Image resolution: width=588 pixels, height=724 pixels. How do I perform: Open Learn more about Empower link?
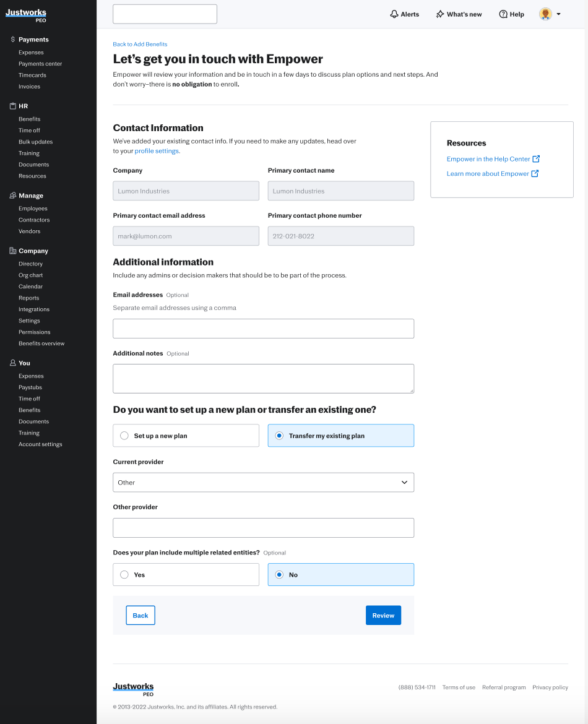(x=488, y=174)
